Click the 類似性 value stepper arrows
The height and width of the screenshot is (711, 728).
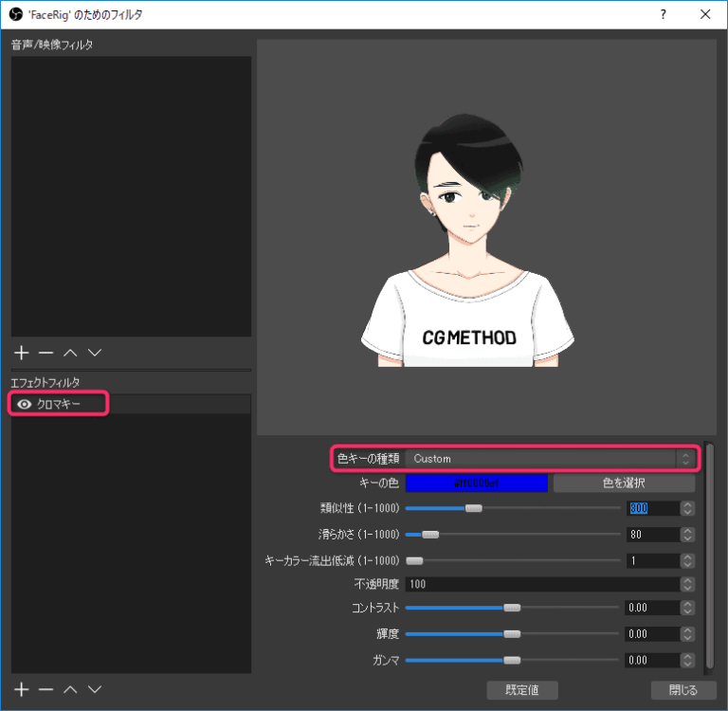pyautogui.click(x=688, y=509)
